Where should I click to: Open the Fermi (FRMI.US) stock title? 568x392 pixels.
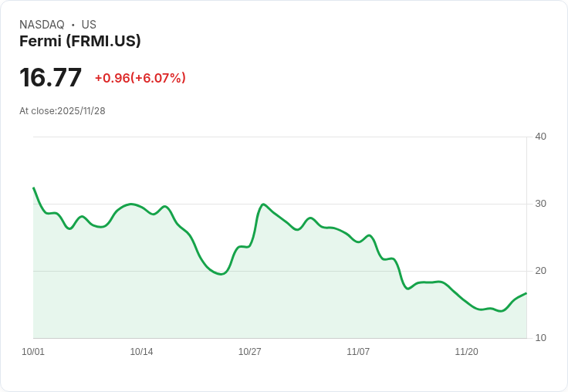(79, 42)
